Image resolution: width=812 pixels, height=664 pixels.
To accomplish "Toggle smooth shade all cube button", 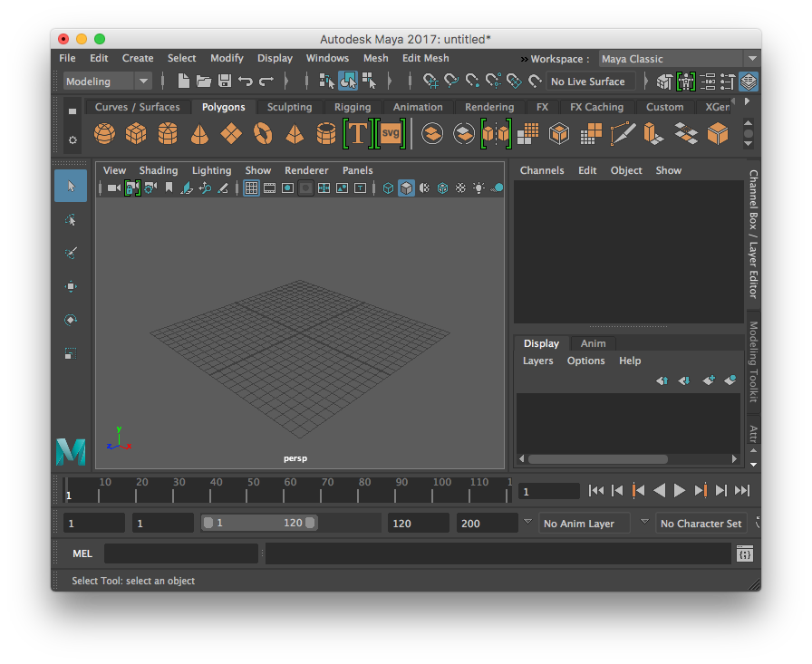I will pyautogui.click(x=407, y=188).
